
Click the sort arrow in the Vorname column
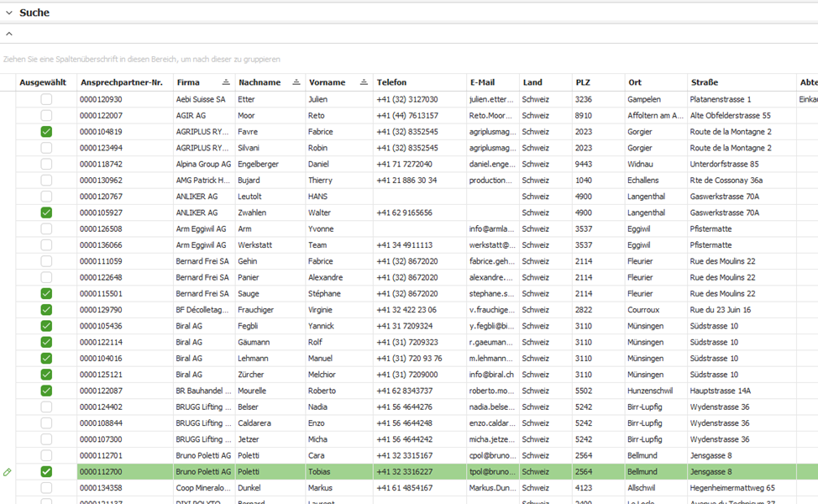point(364,82)
